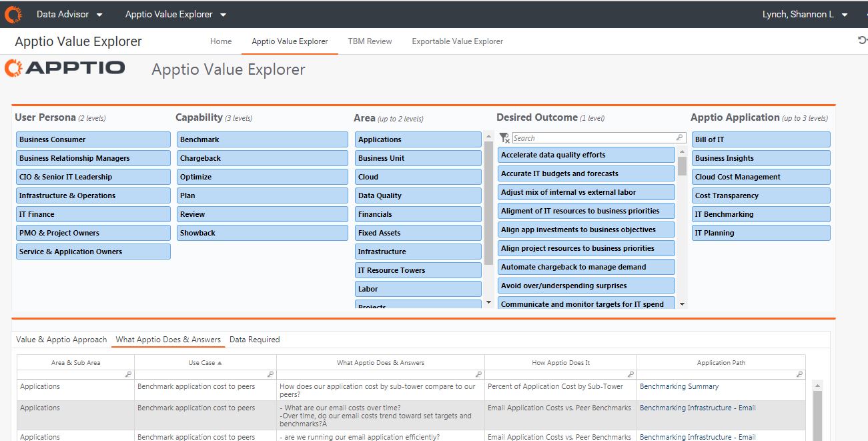This screenshot has width=868, height=441.
Task: Choose Accurate IT budgets and forecasts outcome
Action: click(x=586, y=173)
